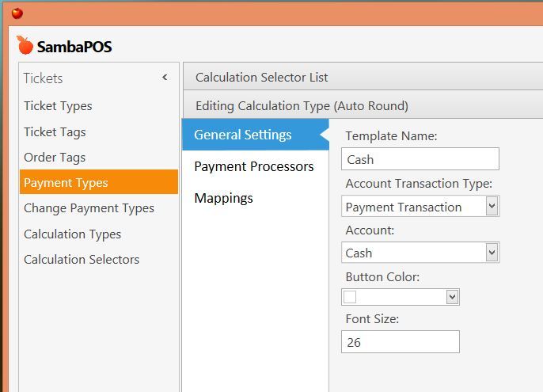
Task: Open Ticket Tags in the sidebar
Action: 55,132
